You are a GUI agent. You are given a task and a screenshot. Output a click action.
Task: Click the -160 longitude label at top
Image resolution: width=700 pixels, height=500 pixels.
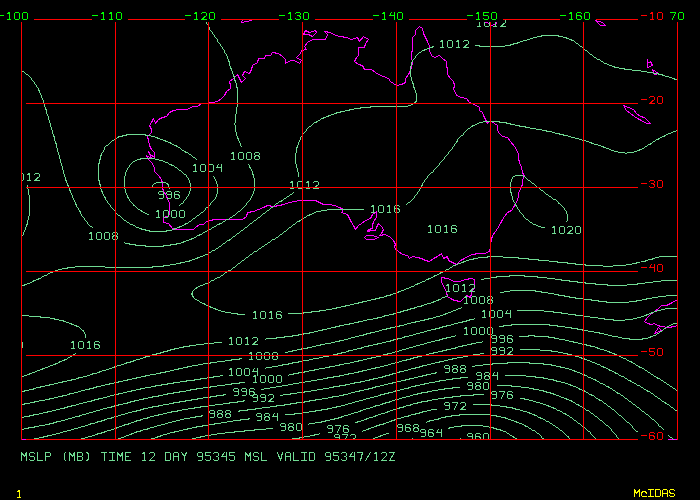click(x=578, y=16)
